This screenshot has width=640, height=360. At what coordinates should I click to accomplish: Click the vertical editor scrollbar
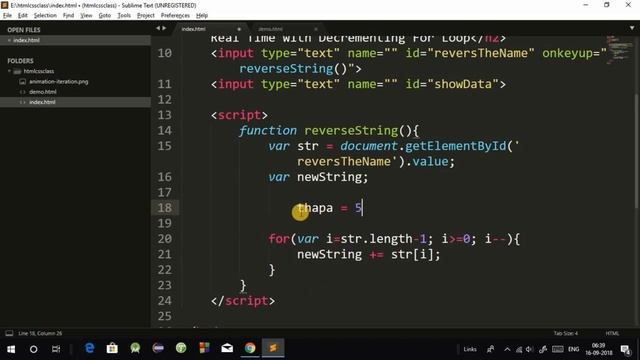click(x=637, y=151)
